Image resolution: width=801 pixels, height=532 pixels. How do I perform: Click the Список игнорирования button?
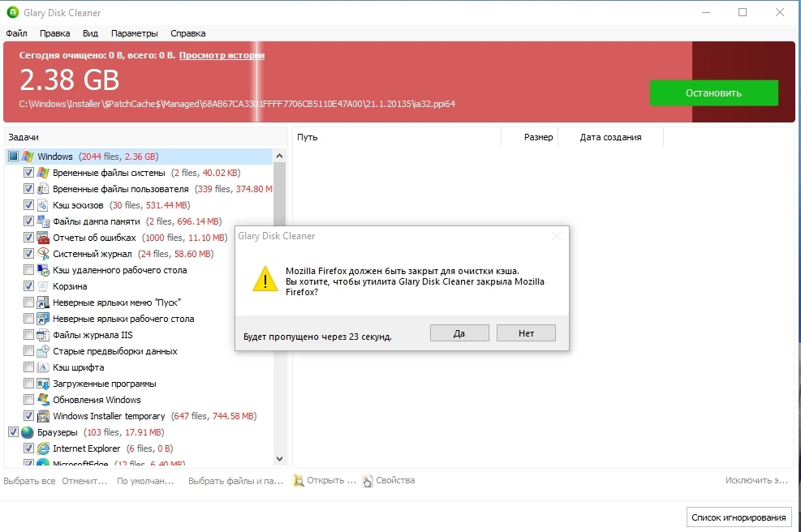tap(739, 517)
